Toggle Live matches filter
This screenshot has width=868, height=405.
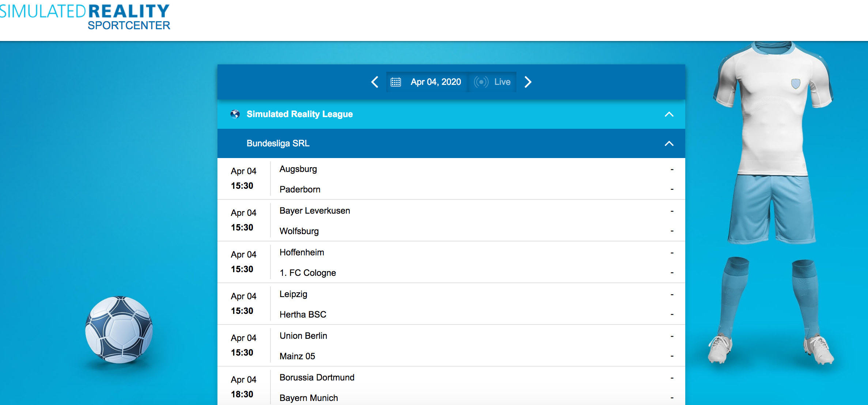[x=502, y=82]
